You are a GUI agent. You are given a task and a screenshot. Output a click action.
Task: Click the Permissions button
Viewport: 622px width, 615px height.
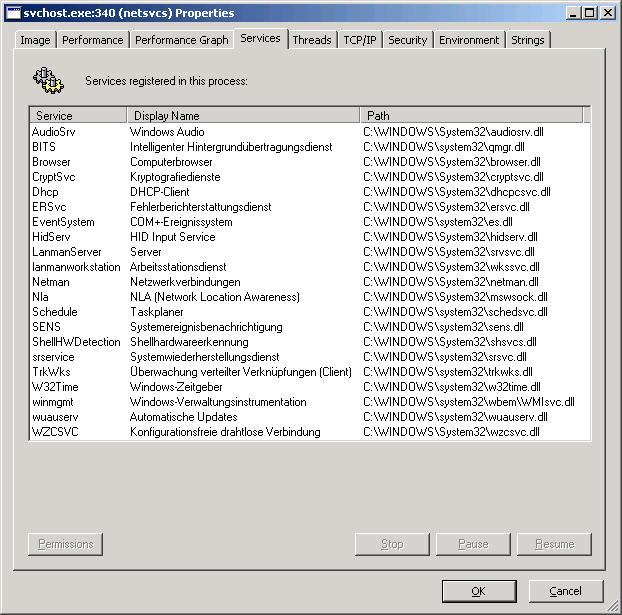click(65, 544)
